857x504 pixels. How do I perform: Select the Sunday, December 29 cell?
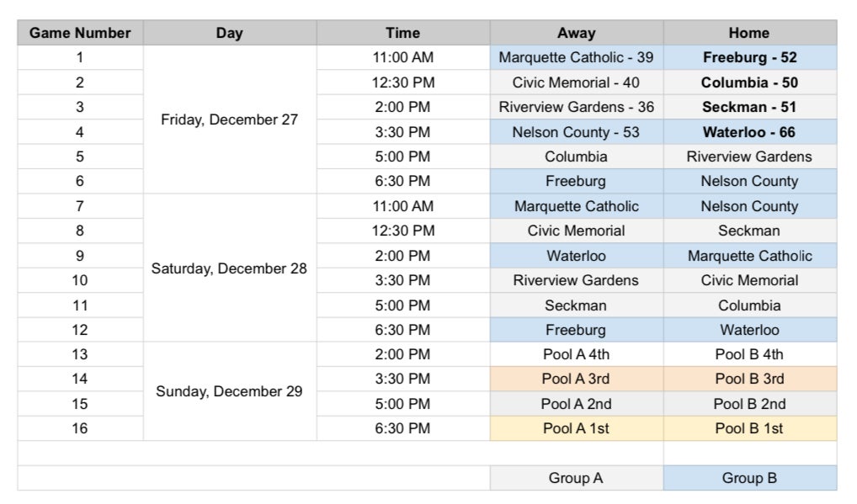click(x=229, y=391)
